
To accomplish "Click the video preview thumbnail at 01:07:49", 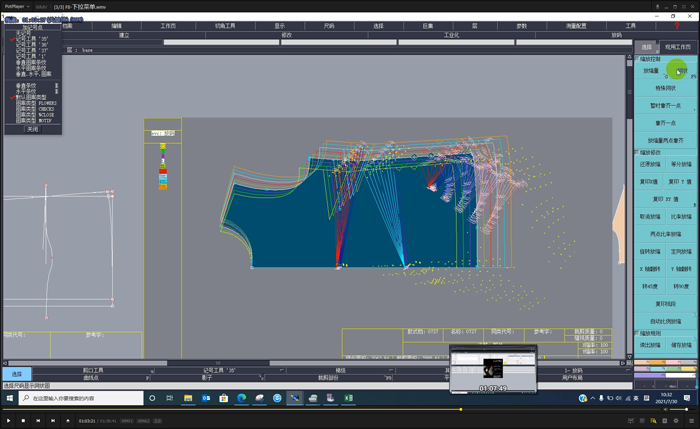I will pos(493,369).
